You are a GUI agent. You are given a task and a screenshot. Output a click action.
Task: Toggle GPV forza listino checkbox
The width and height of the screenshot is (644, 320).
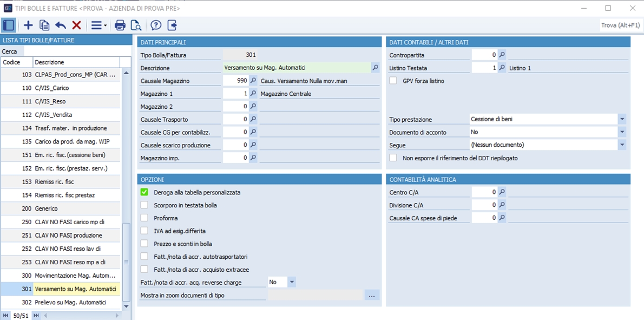[x=393, y=81]
